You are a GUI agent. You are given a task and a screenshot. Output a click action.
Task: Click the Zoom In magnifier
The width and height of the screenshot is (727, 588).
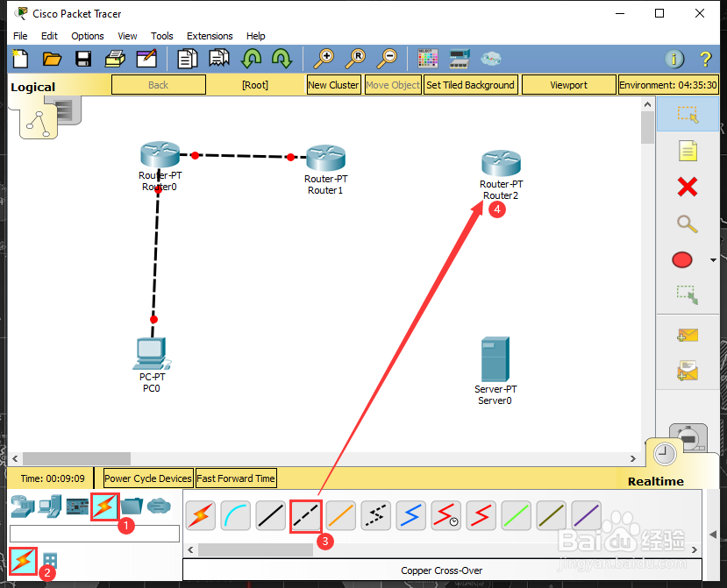324,59
